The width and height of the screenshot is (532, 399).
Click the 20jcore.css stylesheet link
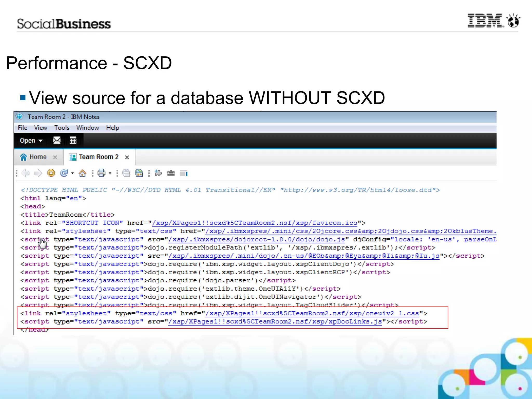click(x=351, y=231)
